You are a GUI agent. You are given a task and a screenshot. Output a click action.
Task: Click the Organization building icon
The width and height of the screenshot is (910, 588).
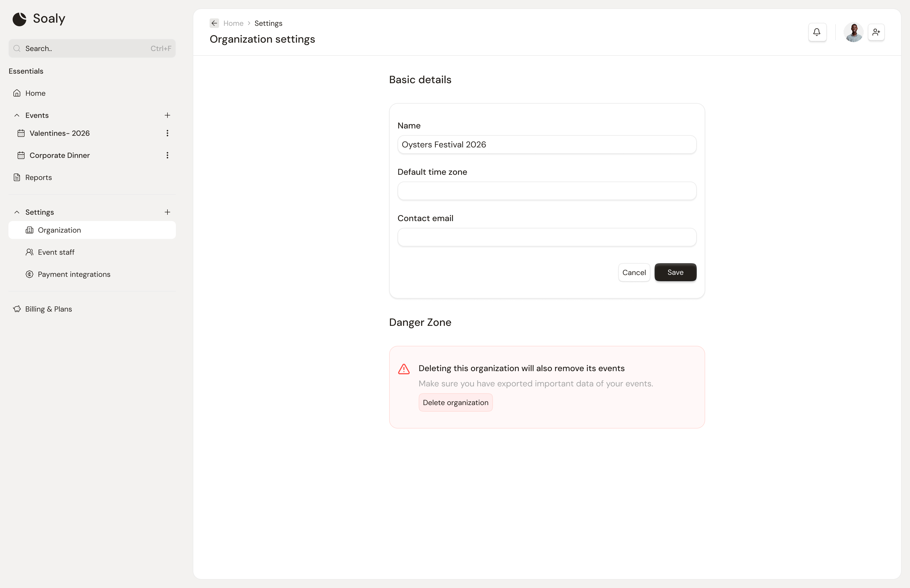tap(29, 230)
